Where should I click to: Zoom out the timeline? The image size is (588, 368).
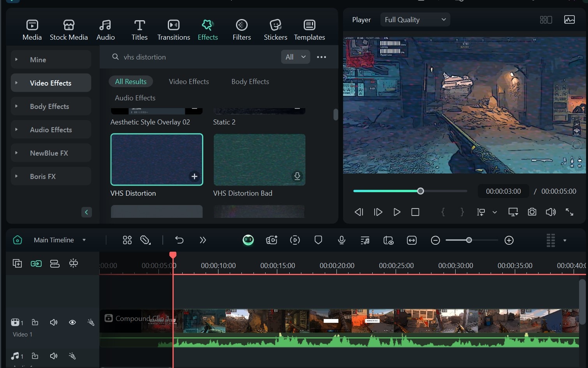tap(435, 240)
